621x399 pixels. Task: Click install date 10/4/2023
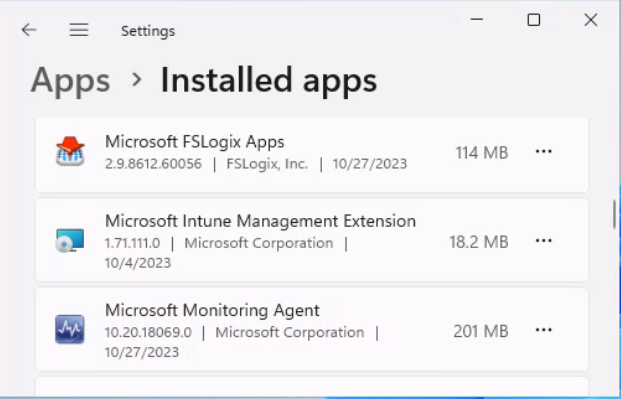pyautogui.click(x=138, y=263)
